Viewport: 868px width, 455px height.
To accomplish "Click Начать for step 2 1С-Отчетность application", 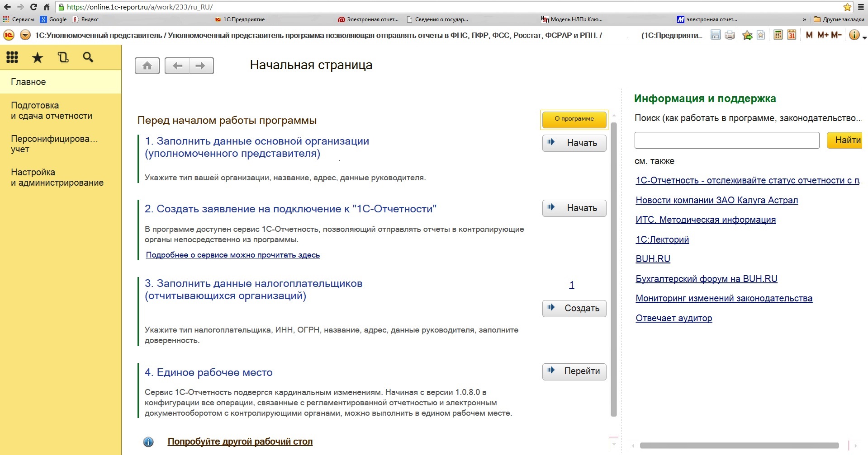I will pos(574,208).
